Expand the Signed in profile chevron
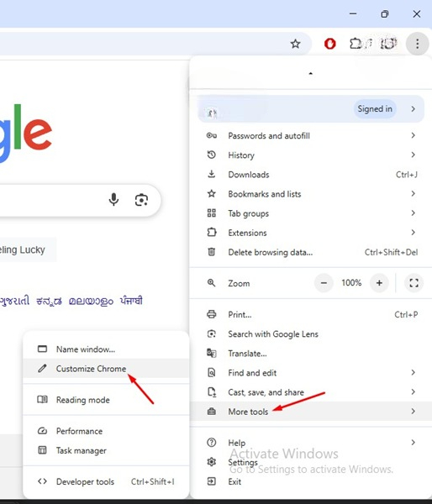 pos(413,109)
